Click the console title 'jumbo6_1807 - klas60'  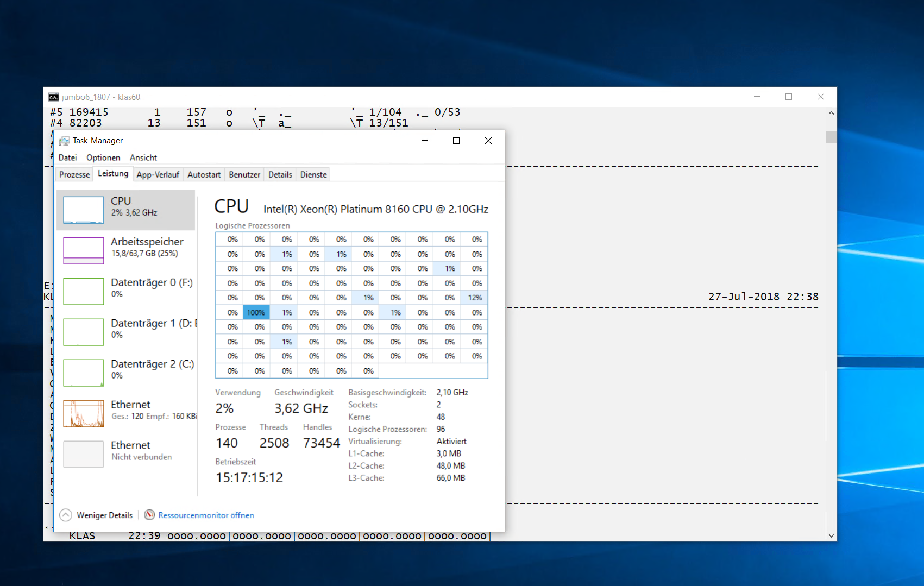[101, 97]
